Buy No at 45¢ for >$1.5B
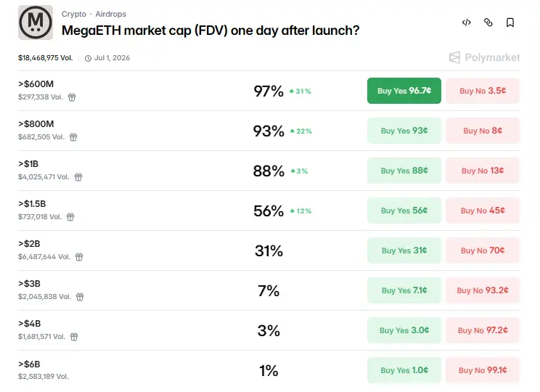Screen dimensions: 540x392 tap(483, 211)
